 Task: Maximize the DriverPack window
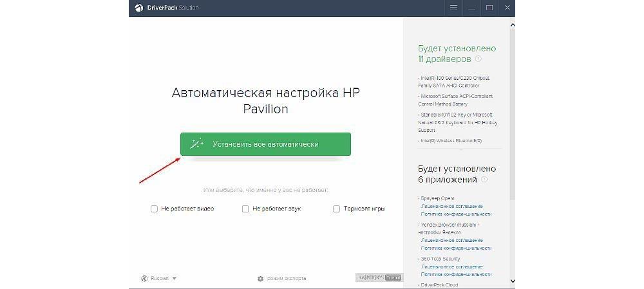(489, 8)
